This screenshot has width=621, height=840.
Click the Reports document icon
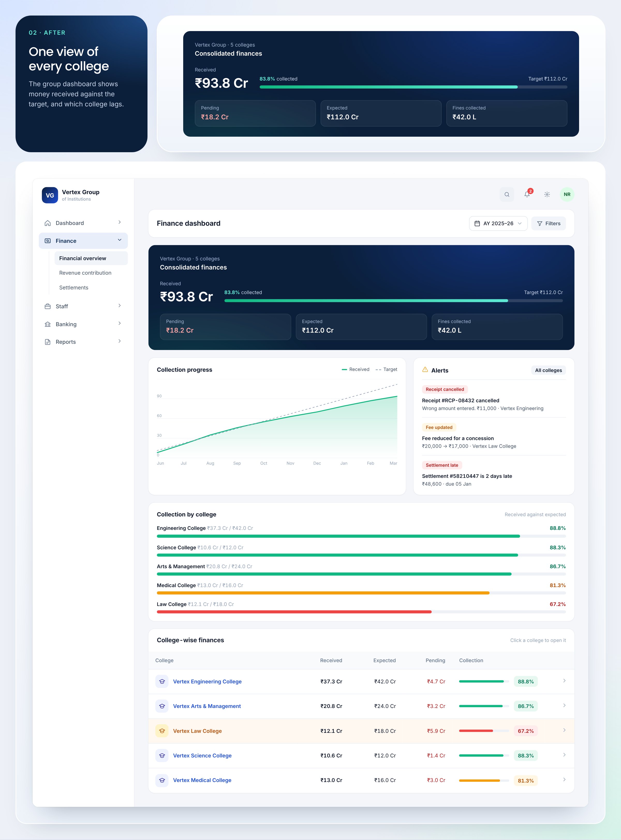point(48,342)
